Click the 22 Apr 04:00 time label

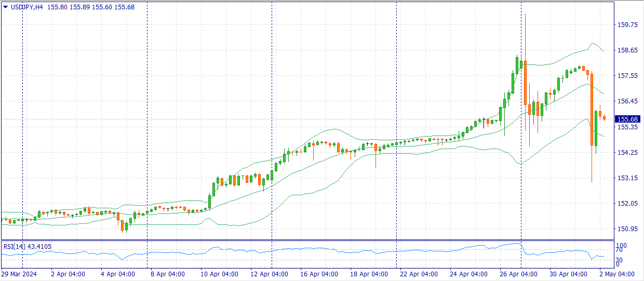point(419,274)
